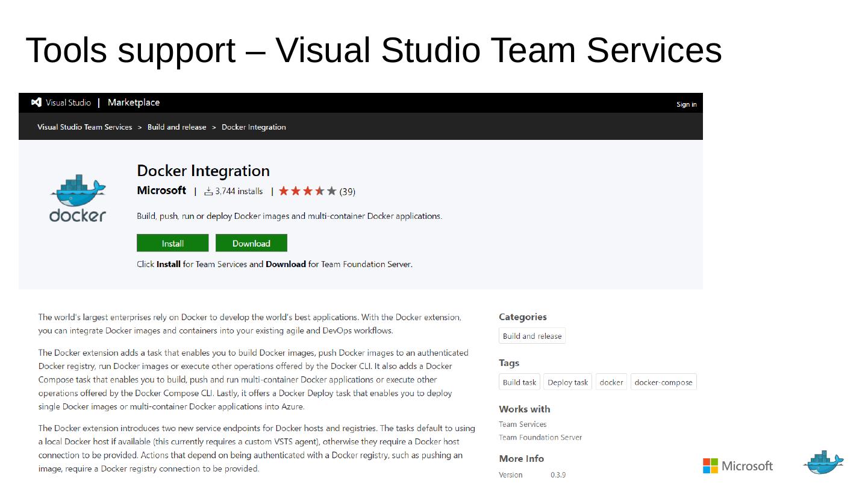The height and width of the screenshot is (489, 868).
Task: Open the Marketplace header link
Action: click(x=133, y=103)
